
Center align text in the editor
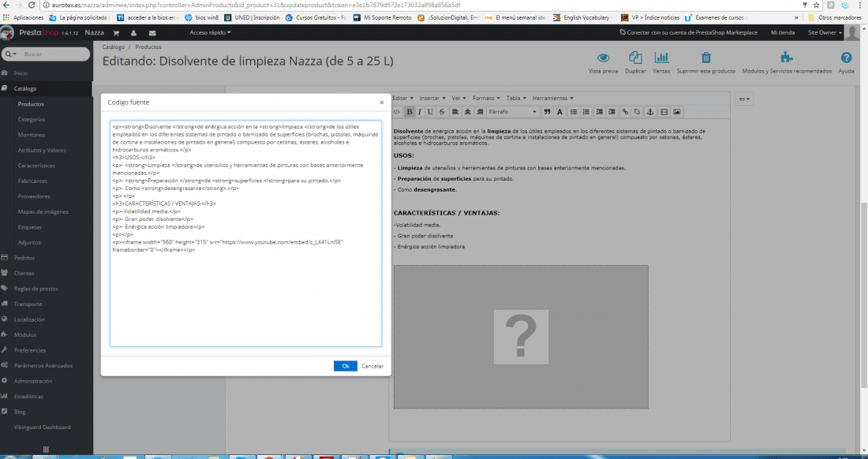click(468, 112)
